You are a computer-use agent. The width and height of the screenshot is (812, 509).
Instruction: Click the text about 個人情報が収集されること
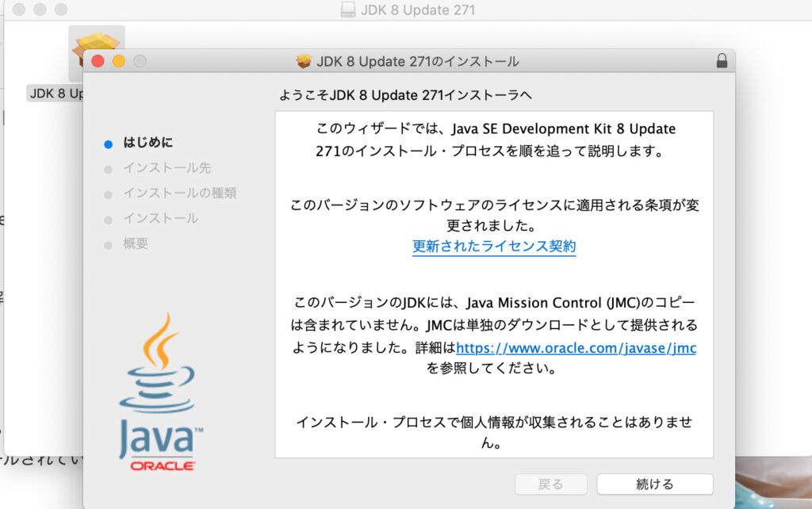(494, 432)
